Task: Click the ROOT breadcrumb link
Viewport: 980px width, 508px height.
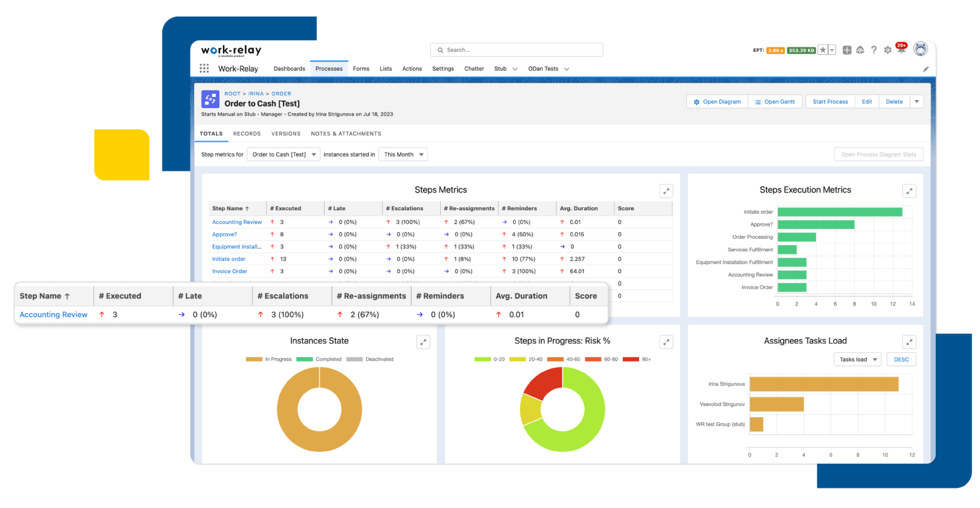Action: (232, 94)
